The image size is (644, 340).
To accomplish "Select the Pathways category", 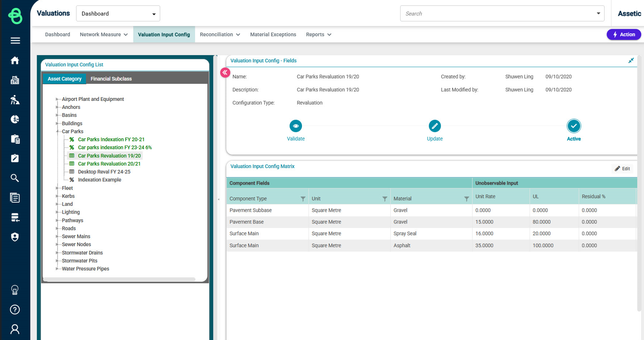I will coord(72,220).
